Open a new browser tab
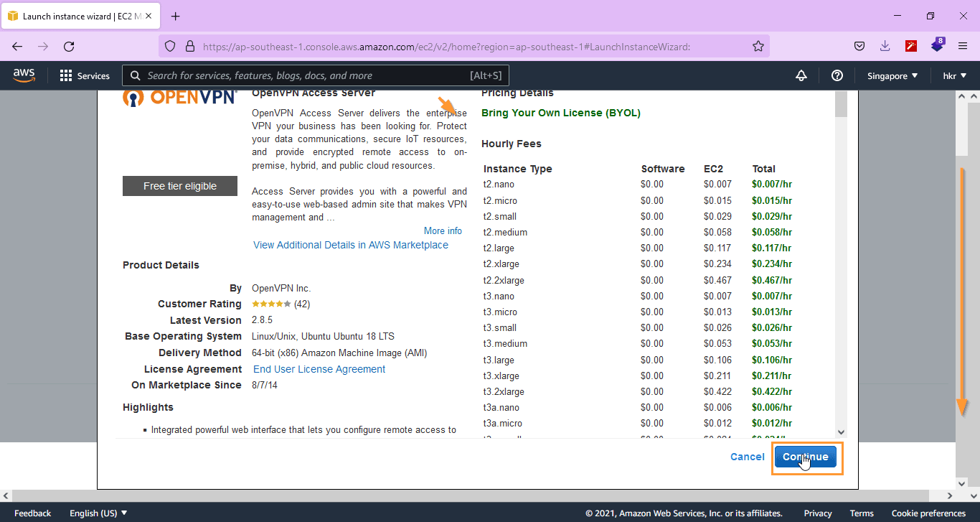This screenshot has width=980, height=522. pyautogui.click(x=176, y=16)
